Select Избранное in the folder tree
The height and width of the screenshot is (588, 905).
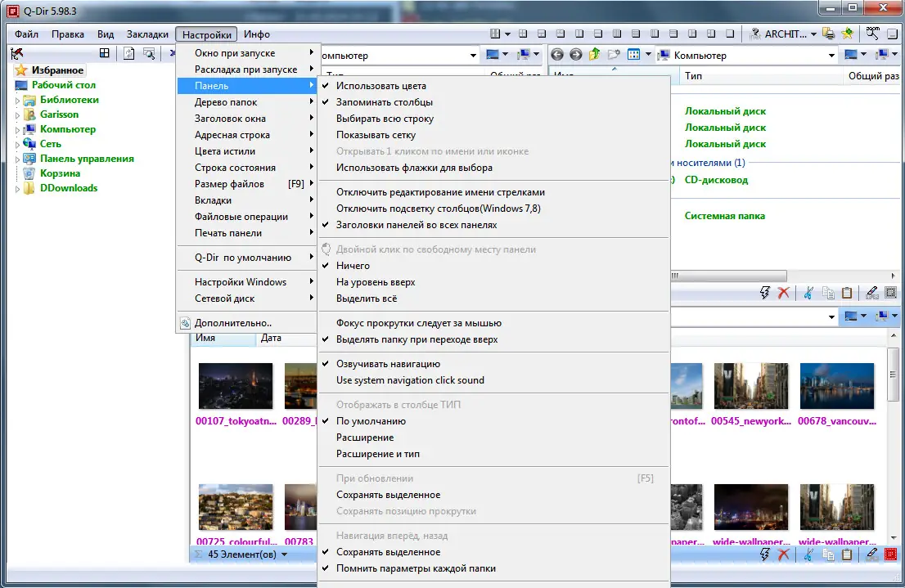tap(57, 70)
